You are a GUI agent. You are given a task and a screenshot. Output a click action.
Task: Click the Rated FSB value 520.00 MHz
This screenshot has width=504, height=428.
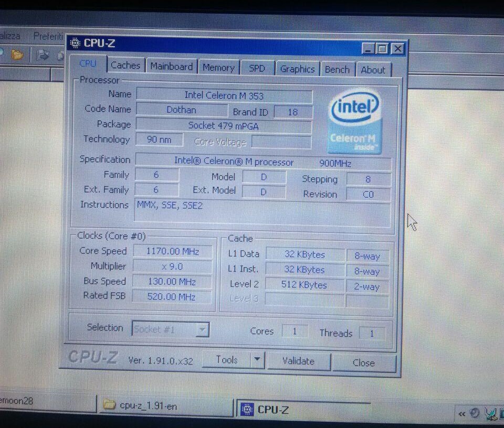click(172, 297)
